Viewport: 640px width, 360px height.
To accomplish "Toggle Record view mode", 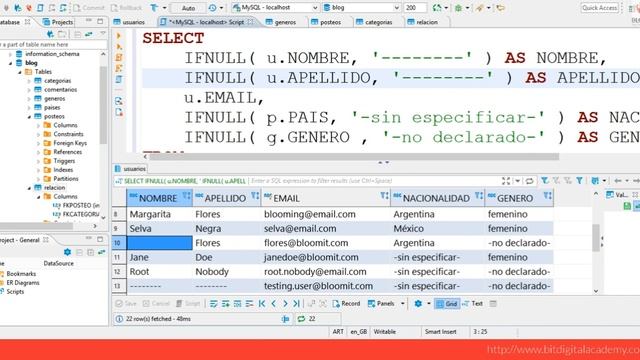I will pos(347,304).
